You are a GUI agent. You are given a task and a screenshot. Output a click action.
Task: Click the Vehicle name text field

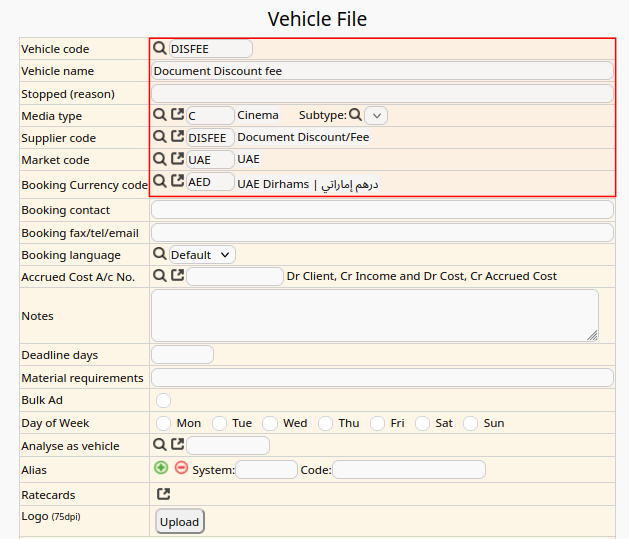(381, 71)
